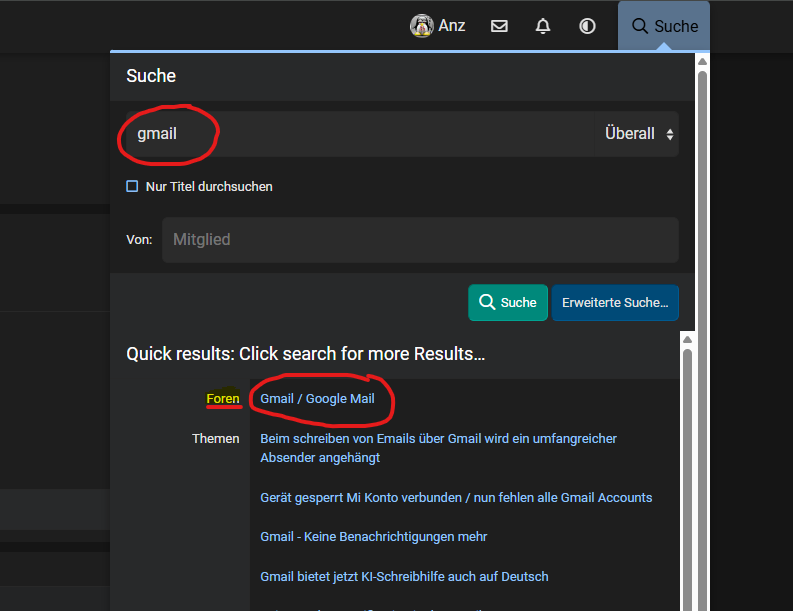
Task: Click the green Suche search button
Action: pyautogui.click(x=508, y=302)
